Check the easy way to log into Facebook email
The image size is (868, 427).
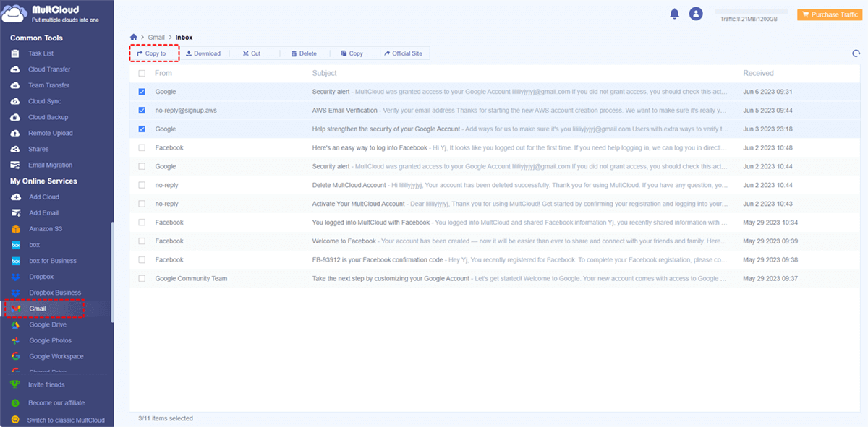[142, 147]
